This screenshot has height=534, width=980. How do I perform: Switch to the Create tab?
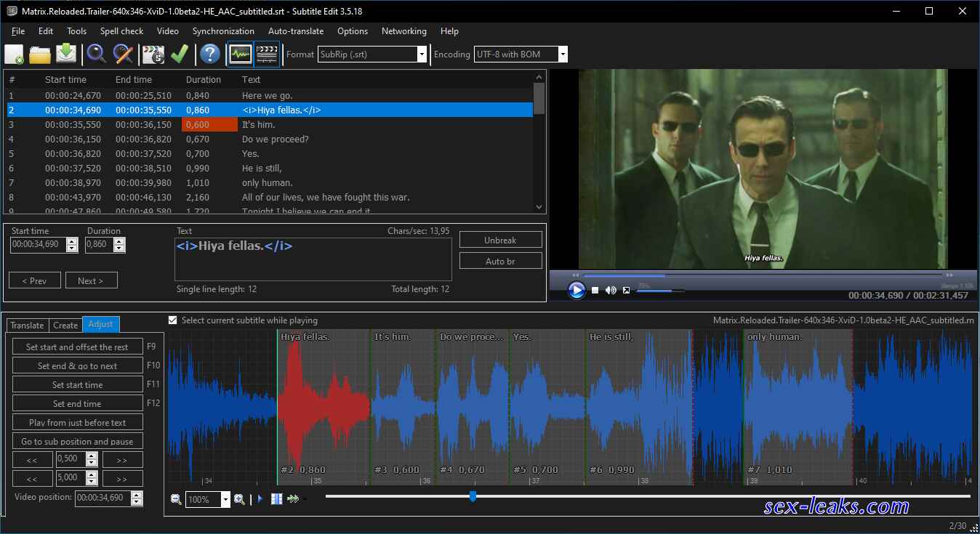coord(65,325)
